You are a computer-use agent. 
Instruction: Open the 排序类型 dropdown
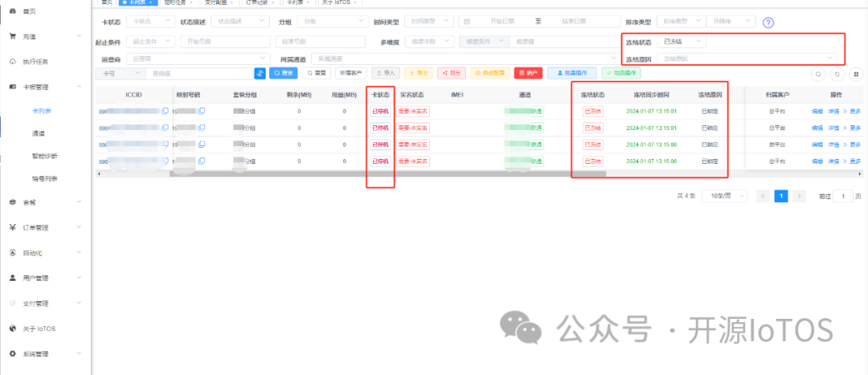pos(681,22)
